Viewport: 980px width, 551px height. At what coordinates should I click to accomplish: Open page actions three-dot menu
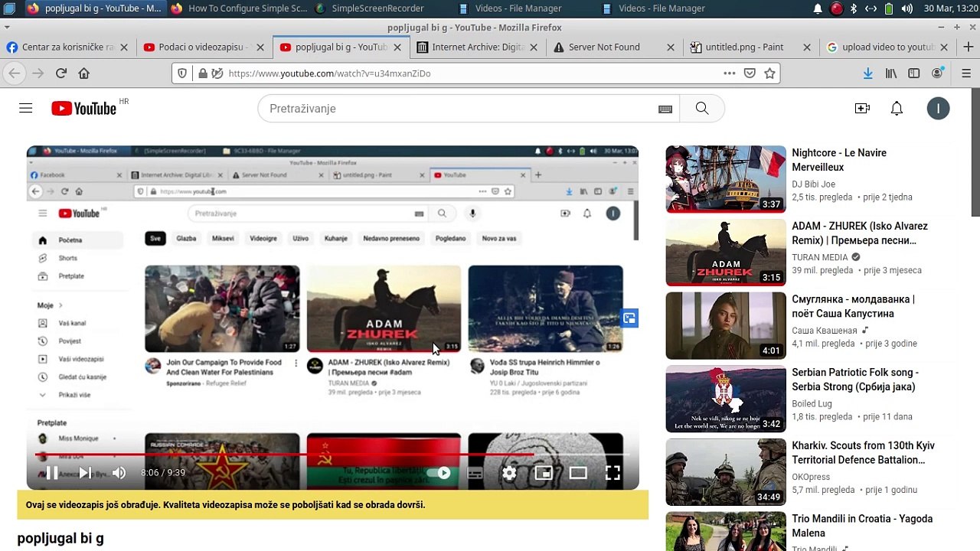click(730, 73)
